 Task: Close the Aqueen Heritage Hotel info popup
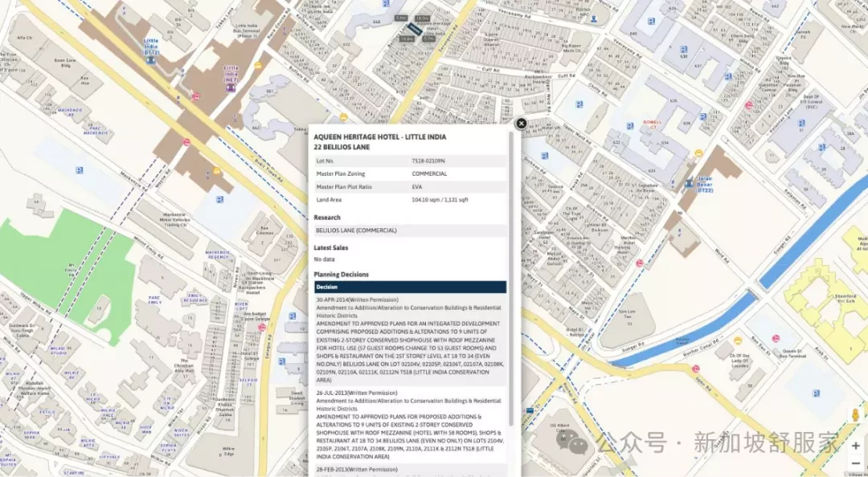pos(520,124)
